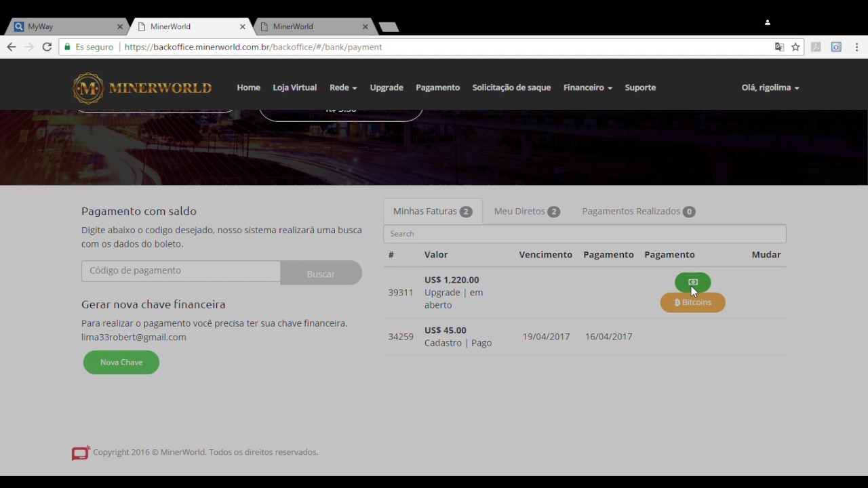868x488 pixels.
Task: Click the Vencimento column header
Action: click(x=546, y=255)
